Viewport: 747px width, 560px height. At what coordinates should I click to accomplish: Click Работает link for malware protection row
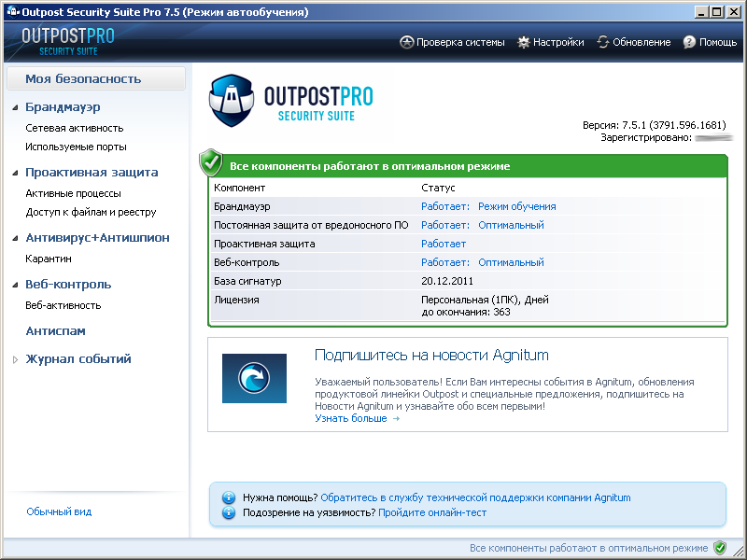(x=445, y=225)
